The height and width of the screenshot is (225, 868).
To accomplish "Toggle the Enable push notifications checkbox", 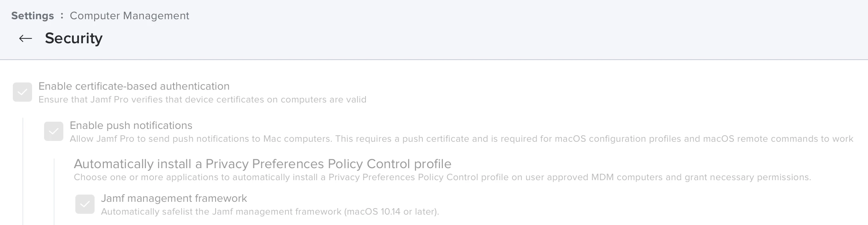I will pos(54,131).
